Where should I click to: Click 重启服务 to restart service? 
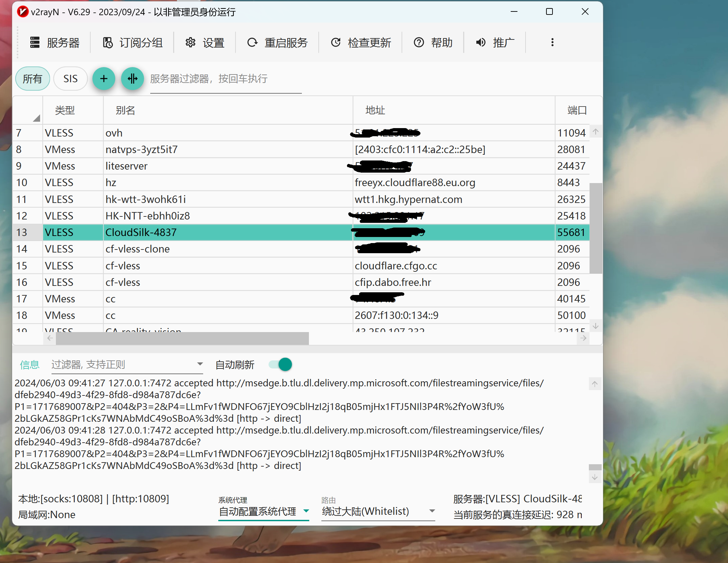[278, 42]
